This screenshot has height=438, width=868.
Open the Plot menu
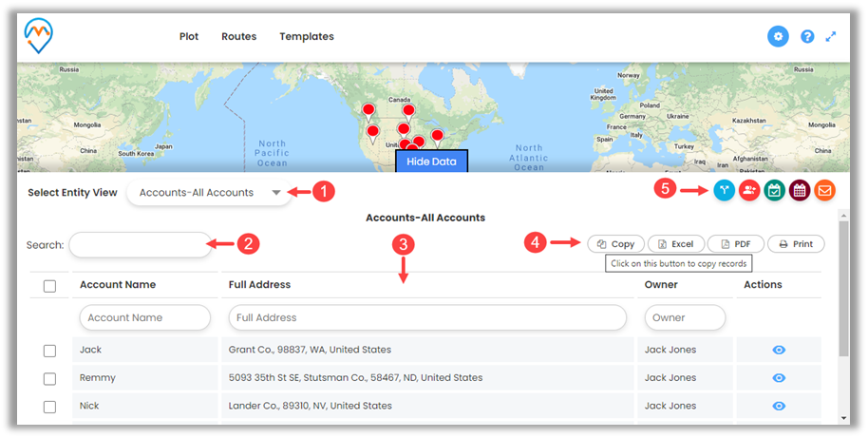point(189,36)
